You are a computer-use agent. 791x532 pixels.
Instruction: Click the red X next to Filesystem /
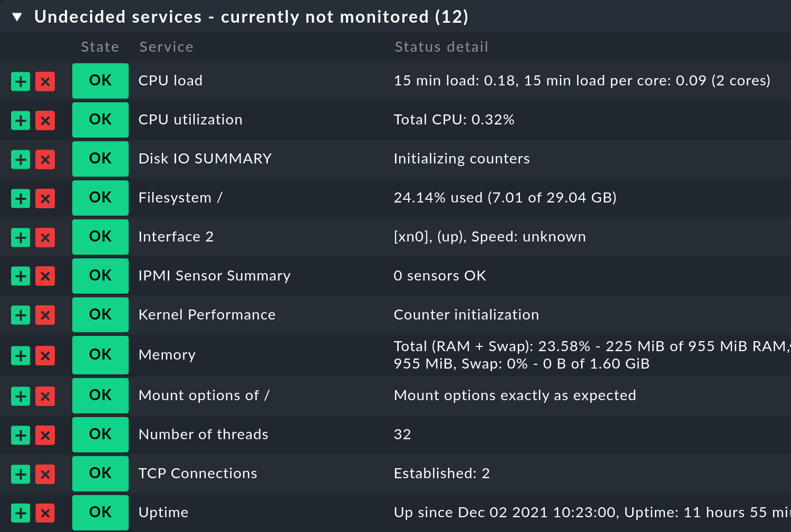[45, 198]
